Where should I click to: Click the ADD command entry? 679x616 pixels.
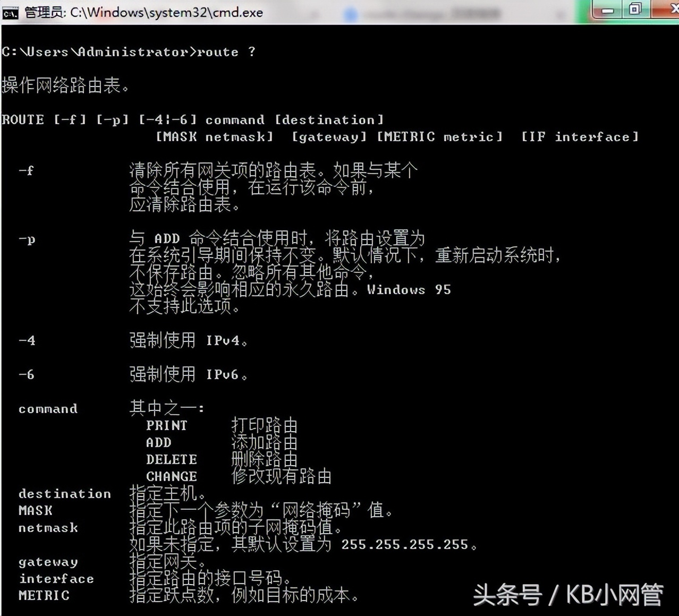[x=158, y=442]
